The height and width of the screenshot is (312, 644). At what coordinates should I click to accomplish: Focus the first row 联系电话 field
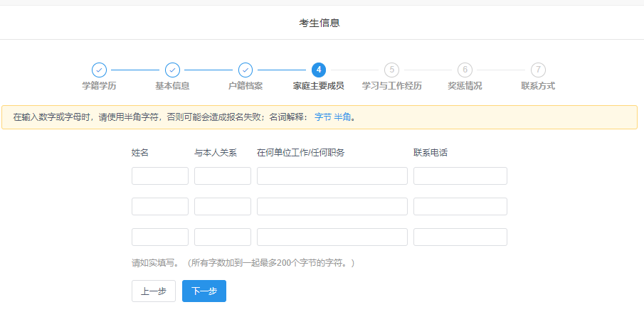[x=460, y=176]
